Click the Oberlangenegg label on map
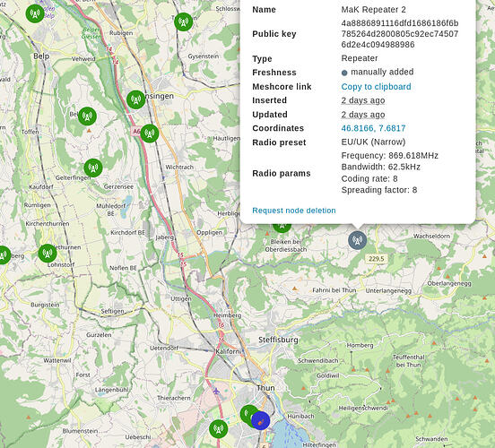 pyautogui.click(x=449, y=283)
